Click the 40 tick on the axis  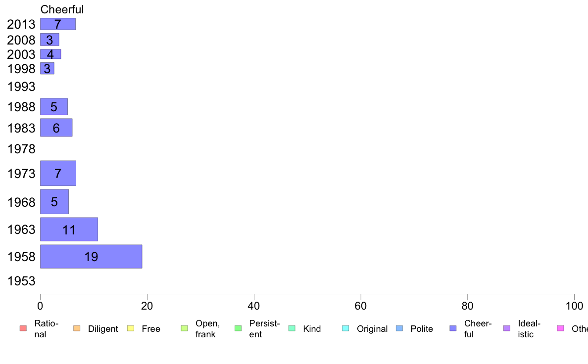(254, 306)
